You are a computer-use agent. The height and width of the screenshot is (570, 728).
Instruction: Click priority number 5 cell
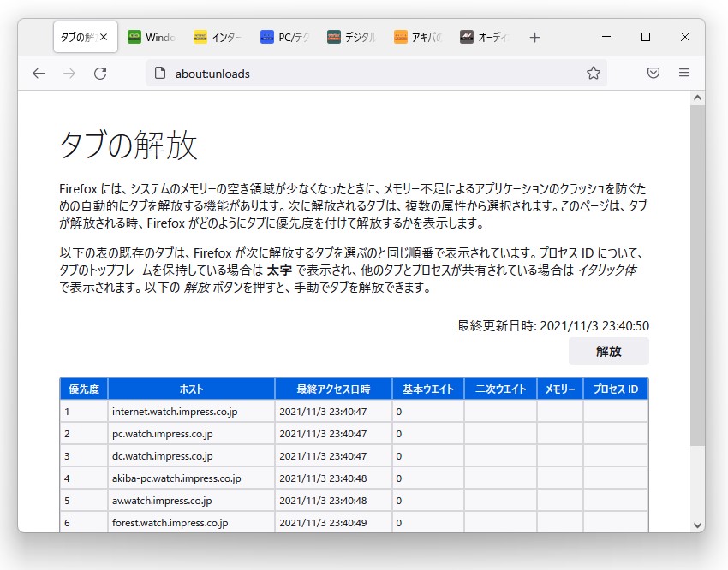pyautogui.click(x=84, y=501)
